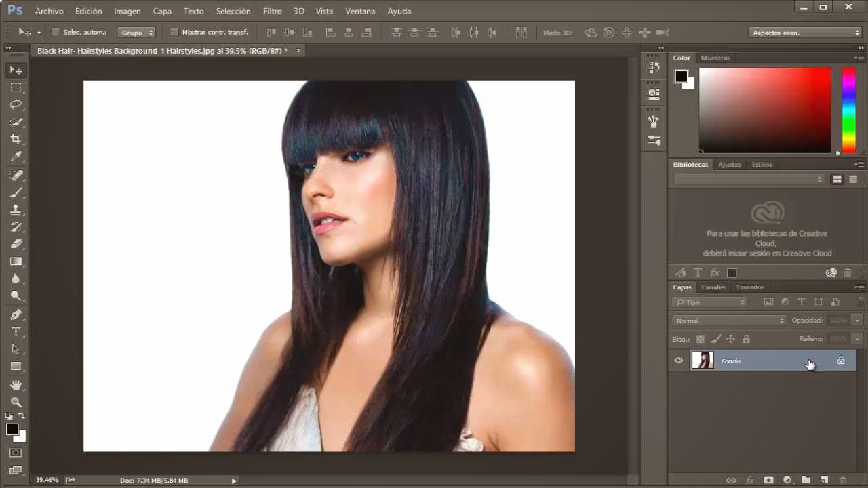Enable Mostrar contr. transf. checkbox
Screen dimensions: 868x488
point(174,32)
